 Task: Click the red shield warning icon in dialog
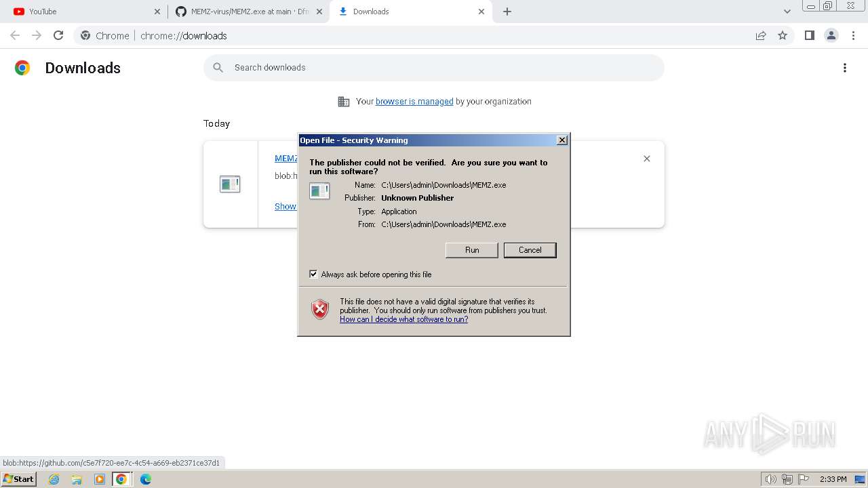pyautogui.click(x=320, y=310)
